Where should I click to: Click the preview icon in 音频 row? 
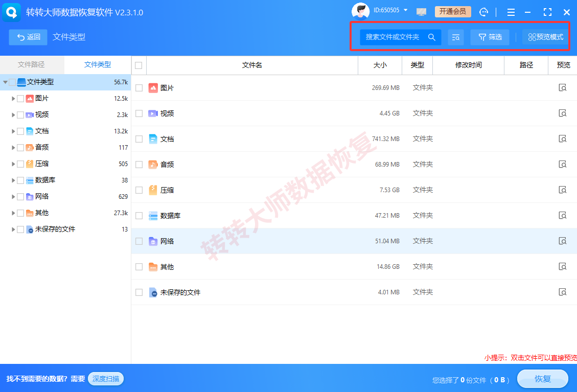click(562, 164)
